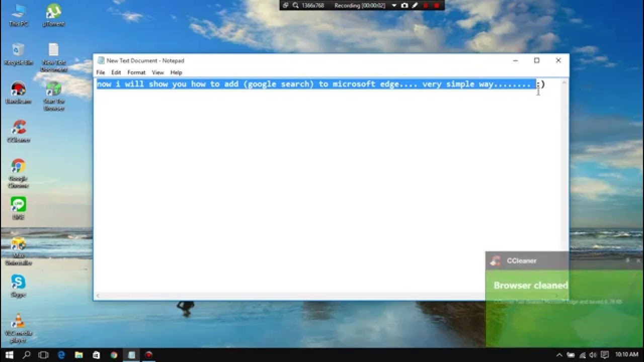Select Start Tor Browser desktop icon

[x=53, y=96]
